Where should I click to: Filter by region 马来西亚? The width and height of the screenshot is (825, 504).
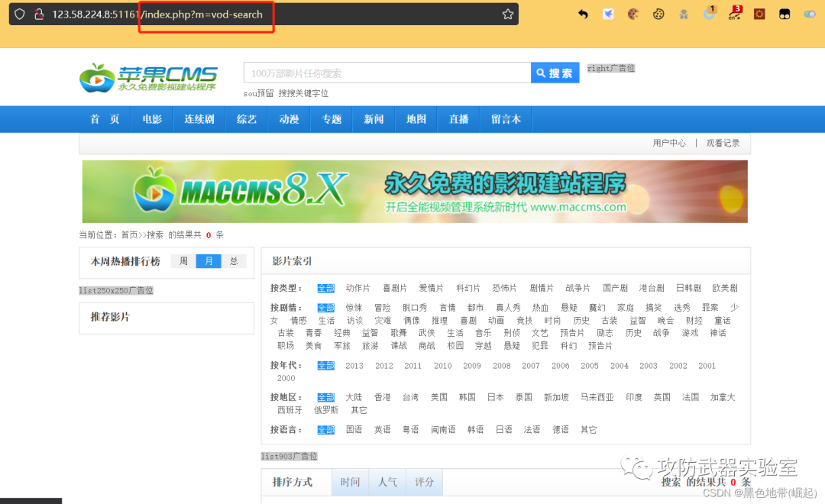pyautogui.click(x=597, y=397)
